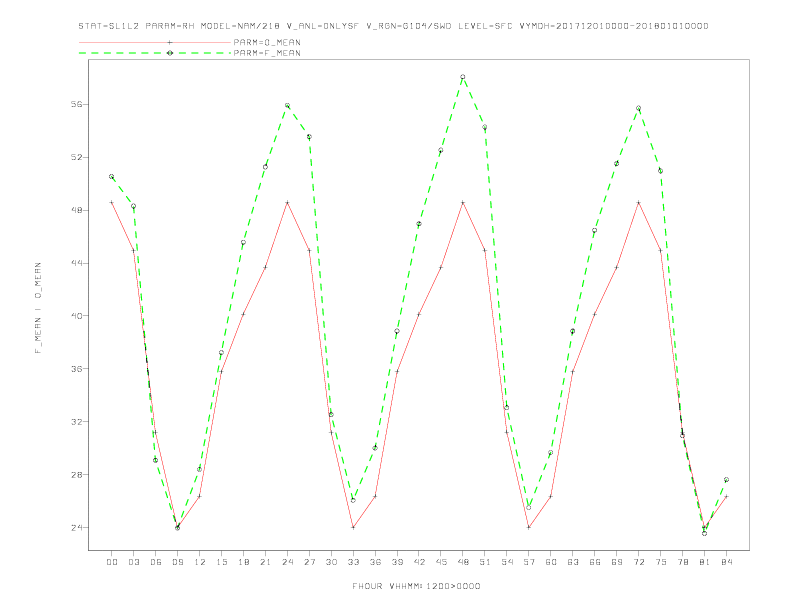Screen dimensions: 792x612
Task: Click y-axis tick label 40
Action: 77,316
